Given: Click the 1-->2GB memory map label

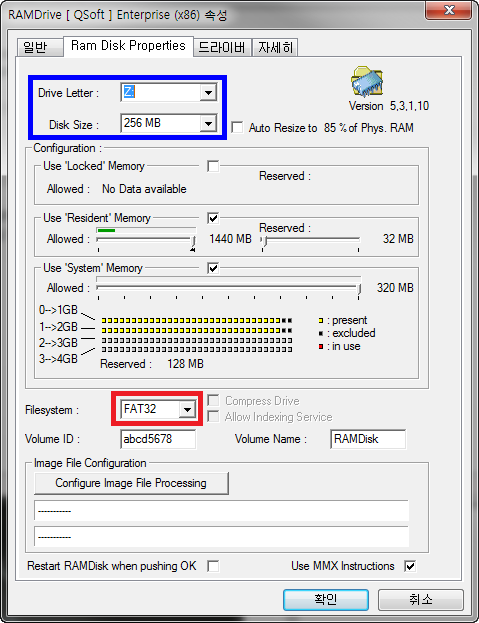Looking at the screenshot, I should coord(58,327).
